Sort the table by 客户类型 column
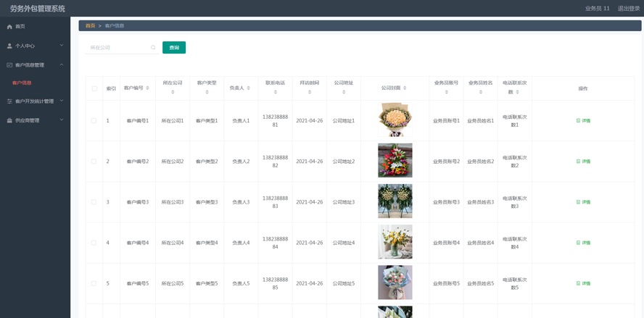The image size is (644, 318). coord(207,92)
